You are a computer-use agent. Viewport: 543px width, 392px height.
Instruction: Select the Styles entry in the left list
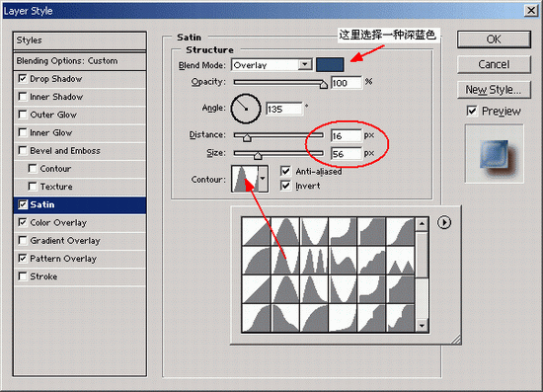tap(80, 40)
